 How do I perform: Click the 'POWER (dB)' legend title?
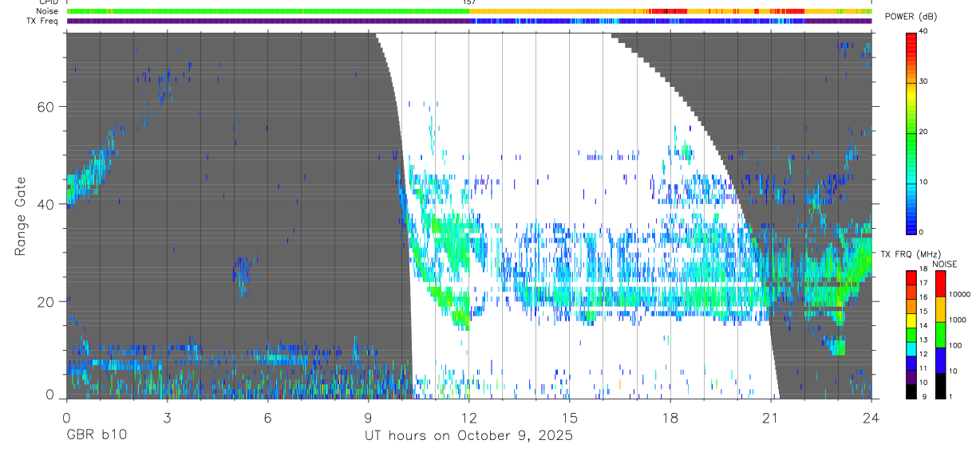coord(911,17)
